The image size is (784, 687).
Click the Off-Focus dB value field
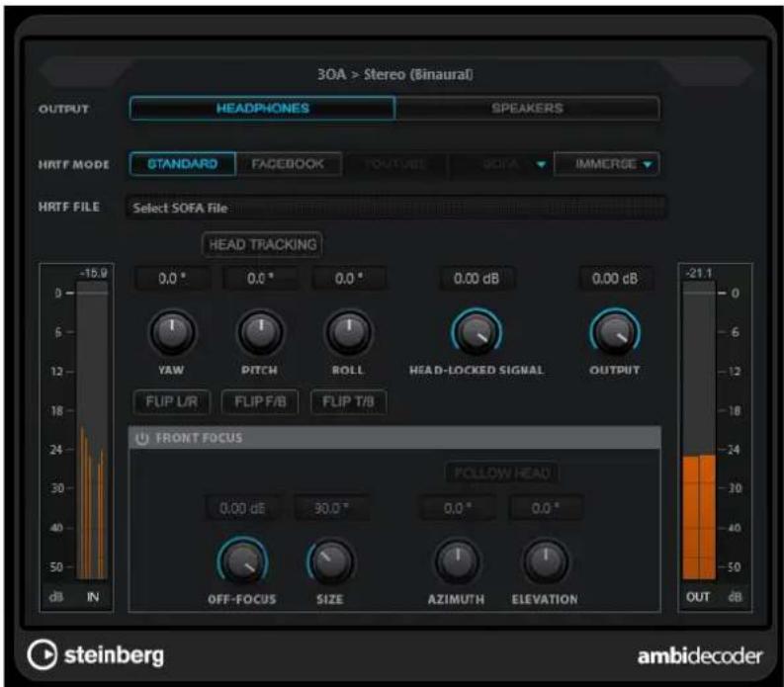coord(242,508)
